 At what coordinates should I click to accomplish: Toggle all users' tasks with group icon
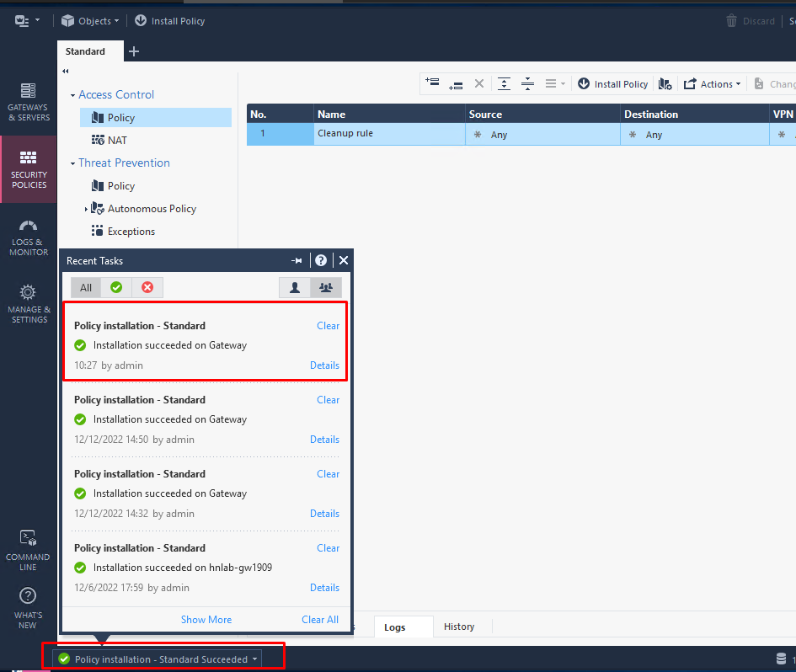point(326,287)
